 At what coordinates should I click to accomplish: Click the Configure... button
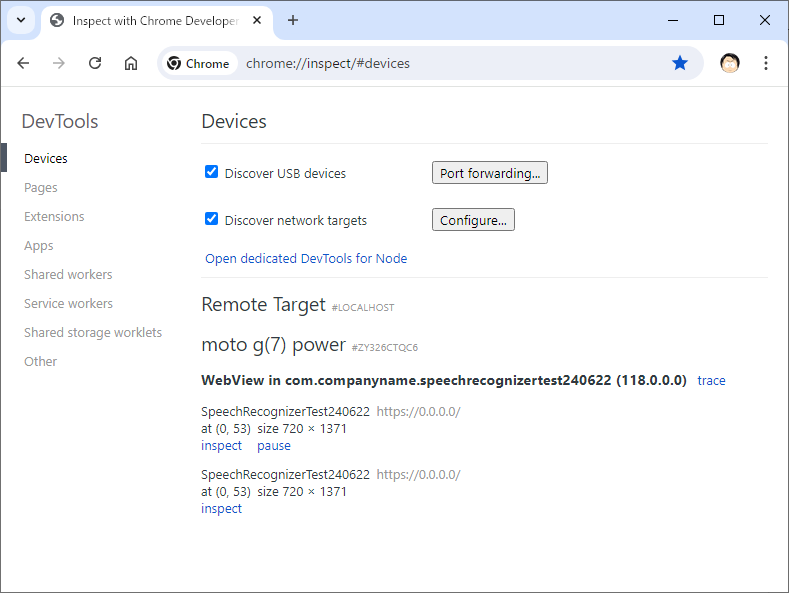(473, 220)
